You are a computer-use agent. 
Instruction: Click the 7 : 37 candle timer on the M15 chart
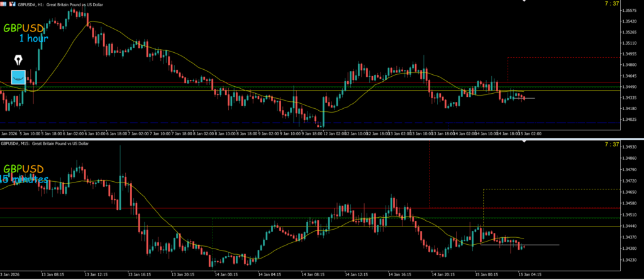tap(611, 144)
